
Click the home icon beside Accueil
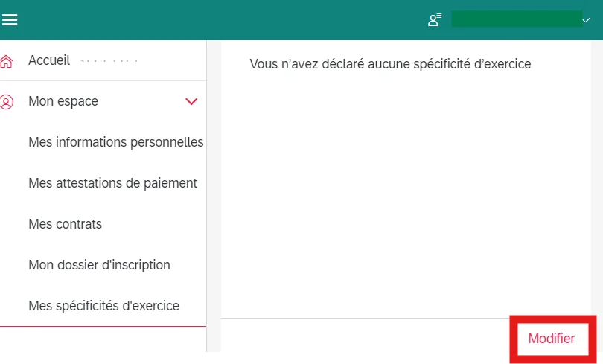7,61
